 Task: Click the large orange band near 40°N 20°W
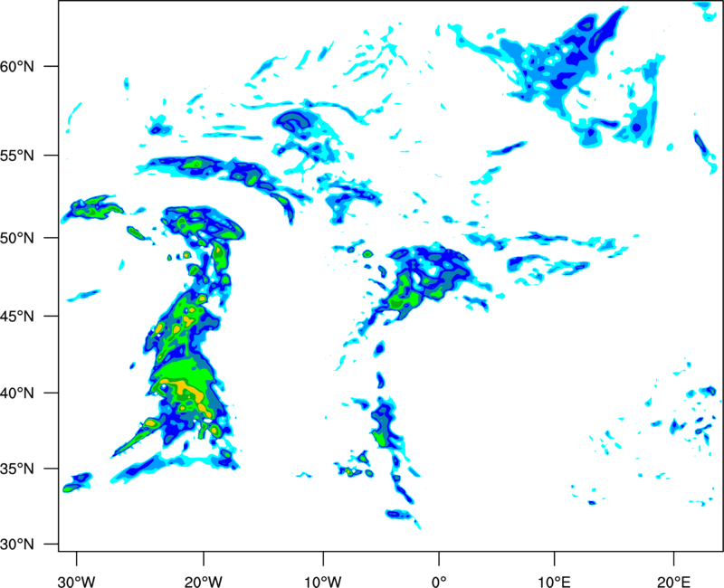tap(187, 392)
